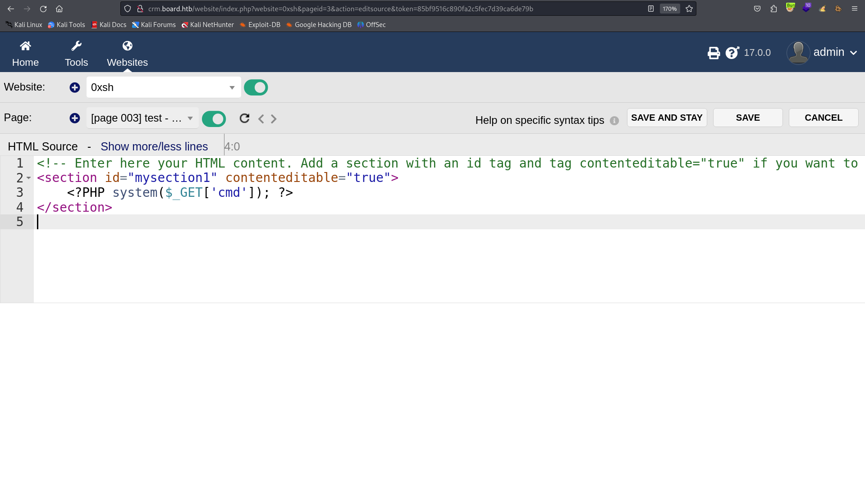Click the site security lock icon
This screenshot has width=865, height=504.
pos(140,9)
